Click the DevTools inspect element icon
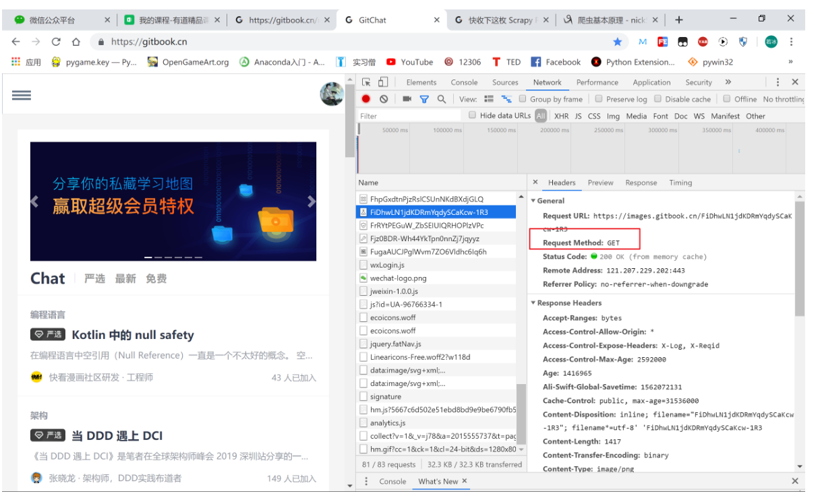The height and width of the screenshot is (504, 818). click(366, 82)
